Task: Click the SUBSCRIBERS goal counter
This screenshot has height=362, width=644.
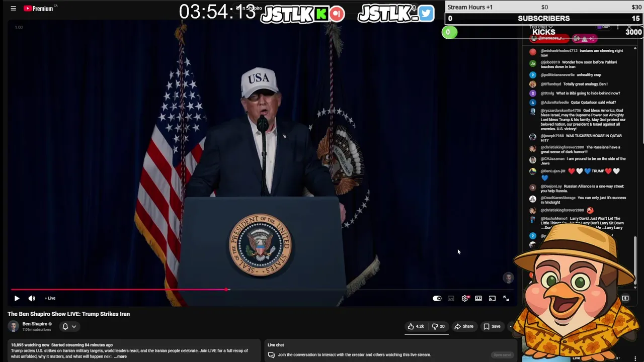Action: (x=544, y=18)
